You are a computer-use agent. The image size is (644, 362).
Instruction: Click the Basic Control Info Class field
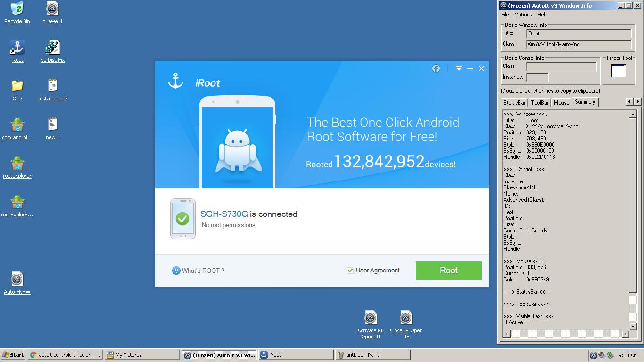(561, 66)
